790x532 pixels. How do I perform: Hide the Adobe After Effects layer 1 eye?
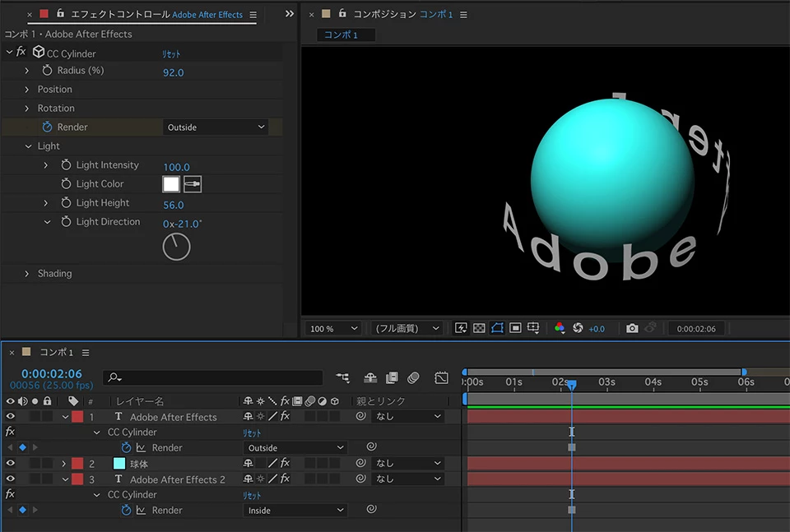tap(10, 416)
